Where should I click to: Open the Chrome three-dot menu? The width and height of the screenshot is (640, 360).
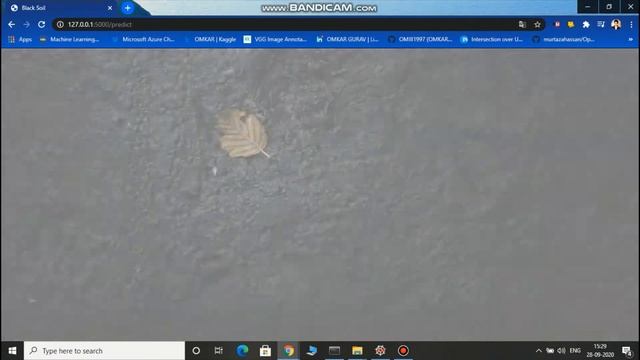tap(631, 24)
